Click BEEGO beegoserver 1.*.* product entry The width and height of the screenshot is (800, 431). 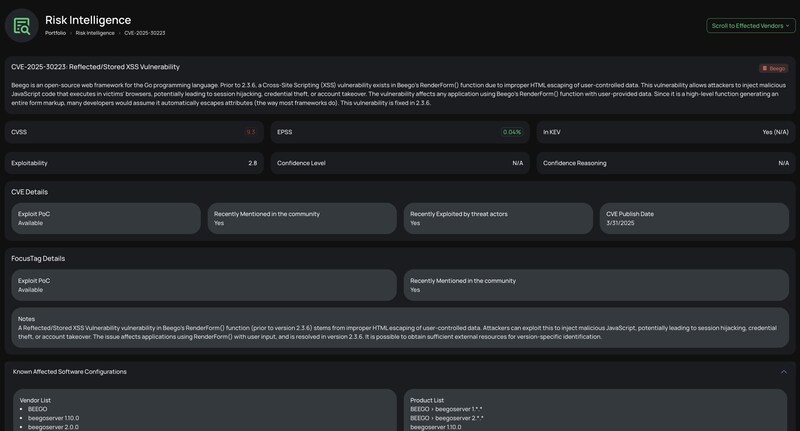pos(446,409)
